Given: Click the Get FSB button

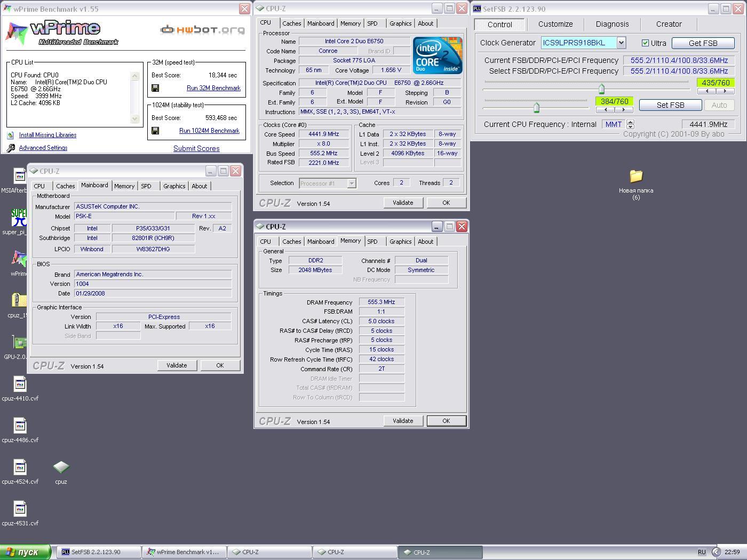Looking at the screenshot, I should pyautogui.click(x=703, y=43).
